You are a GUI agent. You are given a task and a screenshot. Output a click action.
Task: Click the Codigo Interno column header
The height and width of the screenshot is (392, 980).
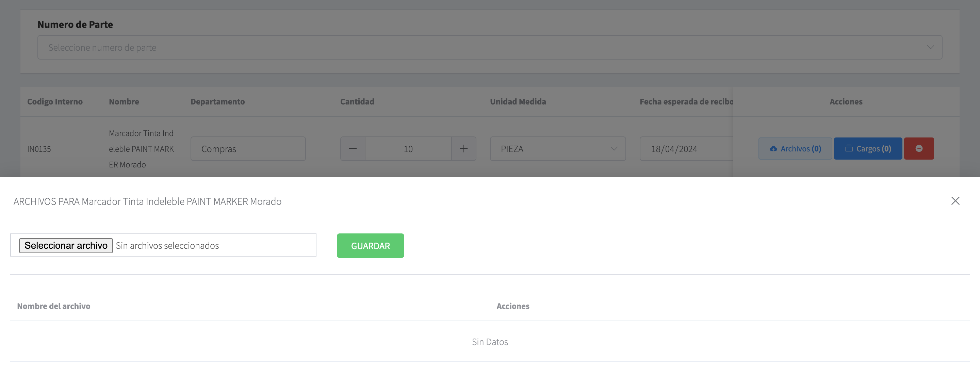55,102
